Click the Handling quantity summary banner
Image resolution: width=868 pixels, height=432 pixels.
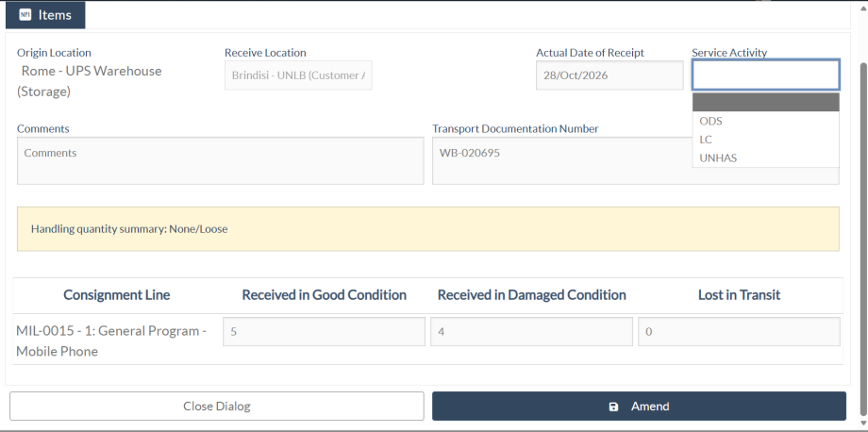[x=428, y=229]
